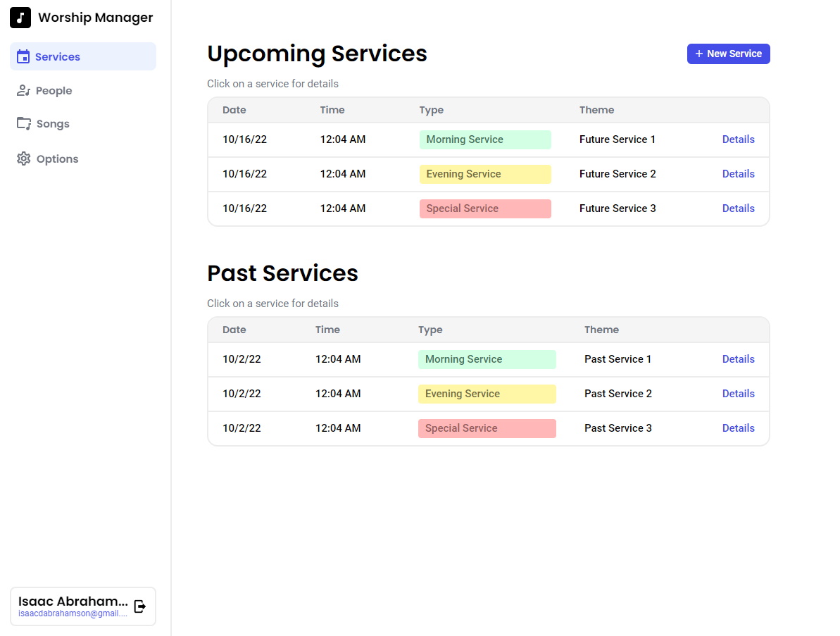Click the Isaac Abrahamson user email address
The height and width of the screenshot is (636, 840).
pyautogui.click(x=73, y=614)
